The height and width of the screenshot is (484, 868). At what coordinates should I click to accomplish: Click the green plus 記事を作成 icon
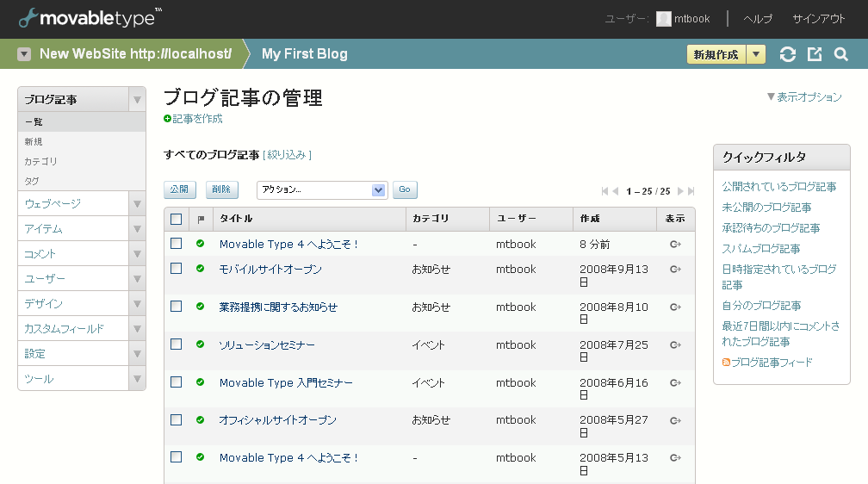[x=167, y=119]
